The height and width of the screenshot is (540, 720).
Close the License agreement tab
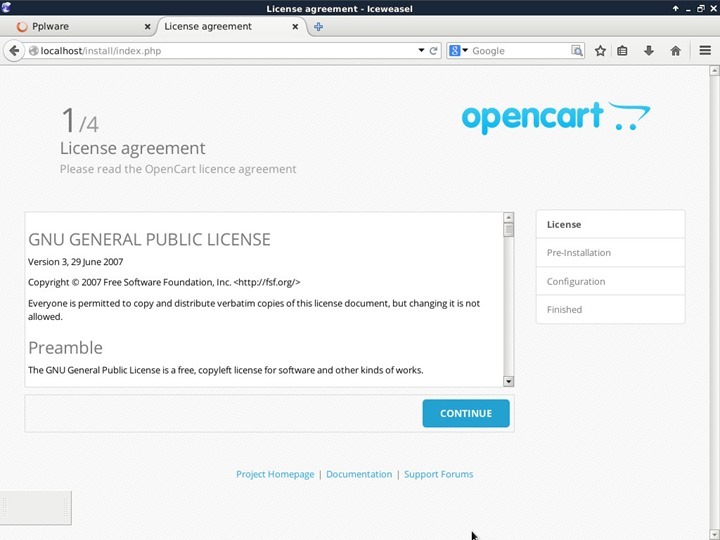(x=295, y=27)
